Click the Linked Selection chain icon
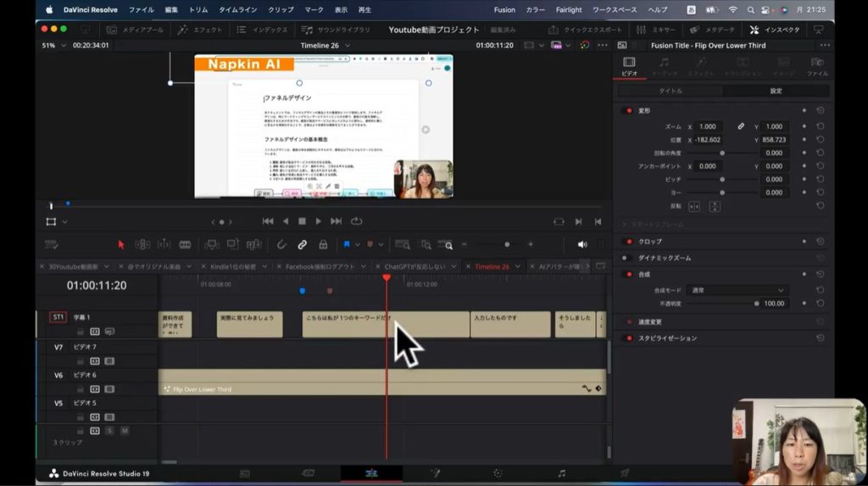Image resolution: width=868 pixels, height=486 pixels. 302,244
